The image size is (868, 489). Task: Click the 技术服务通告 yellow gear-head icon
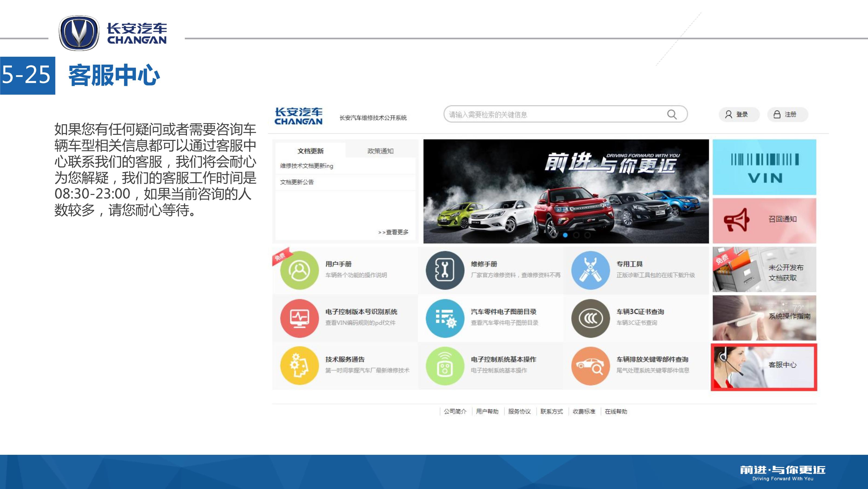click(x=299, y=365)
